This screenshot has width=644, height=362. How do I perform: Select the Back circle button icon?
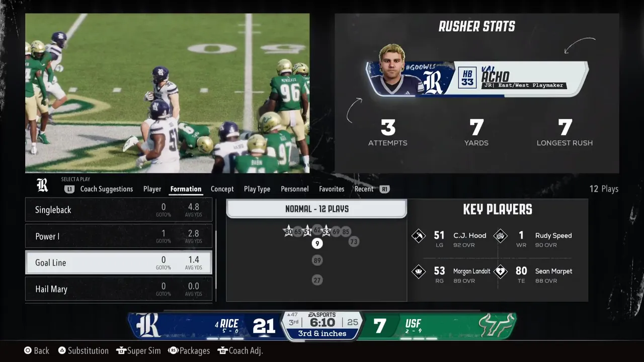pos(28,350)
